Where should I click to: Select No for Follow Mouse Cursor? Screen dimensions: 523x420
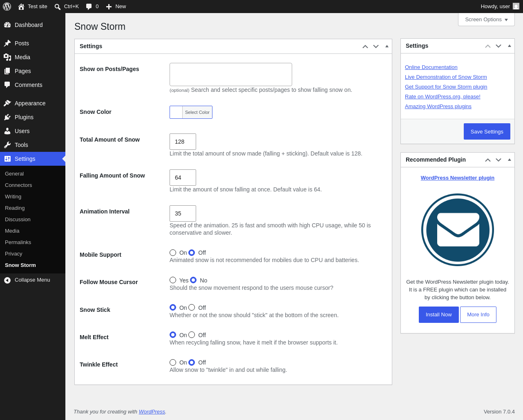[x=193, y=280]
